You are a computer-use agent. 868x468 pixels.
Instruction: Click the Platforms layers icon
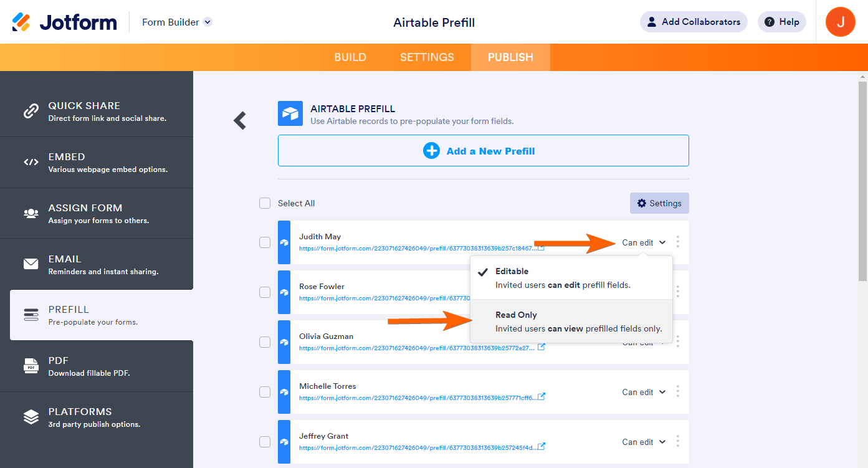[x=31, y=417]
